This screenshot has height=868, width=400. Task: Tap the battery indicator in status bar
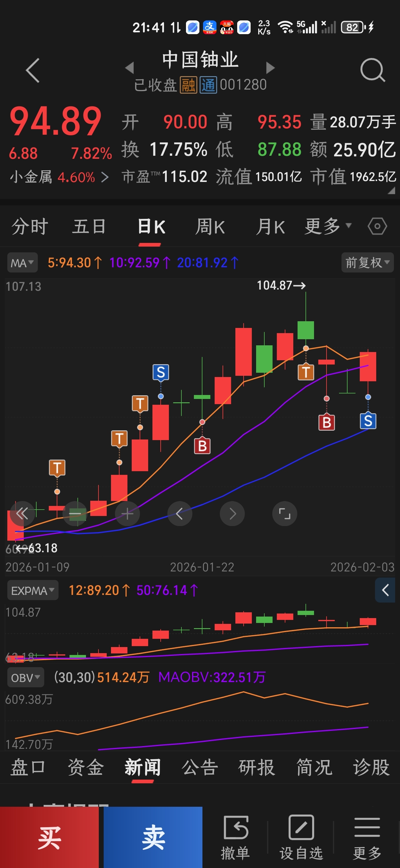pos(353,27)
